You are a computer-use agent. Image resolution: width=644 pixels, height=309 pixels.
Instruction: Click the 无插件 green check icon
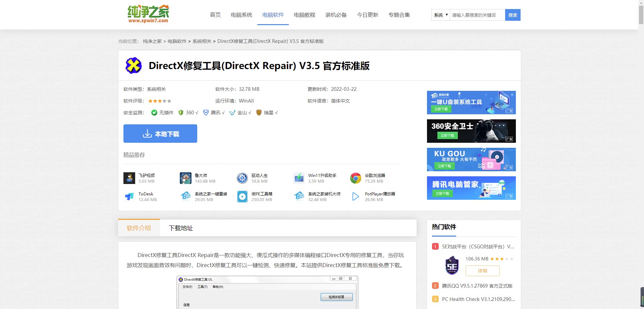(154, 113)
